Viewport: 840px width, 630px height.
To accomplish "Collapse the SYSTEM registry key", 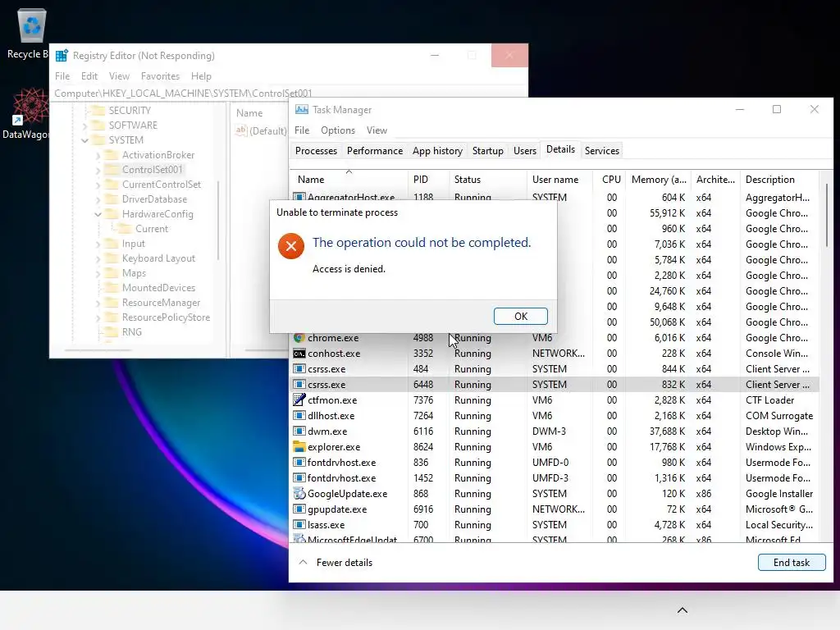I will pyautogui.click(x=84, y=140).
